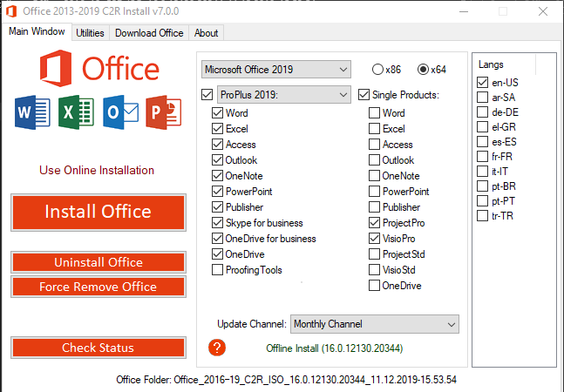Viewport: 564px width, 392px height.
Task: Click the Install Office button
Action: [x=99, y=212]
